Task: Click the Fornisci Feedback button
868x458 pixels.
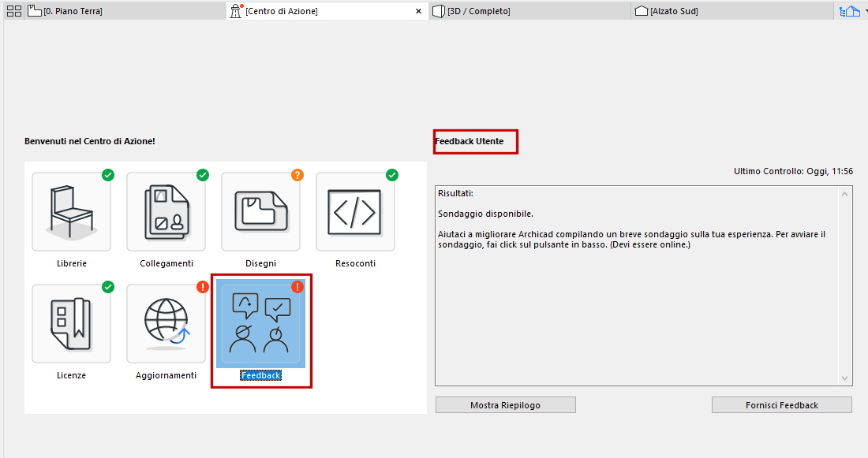Action: [782, 405]
